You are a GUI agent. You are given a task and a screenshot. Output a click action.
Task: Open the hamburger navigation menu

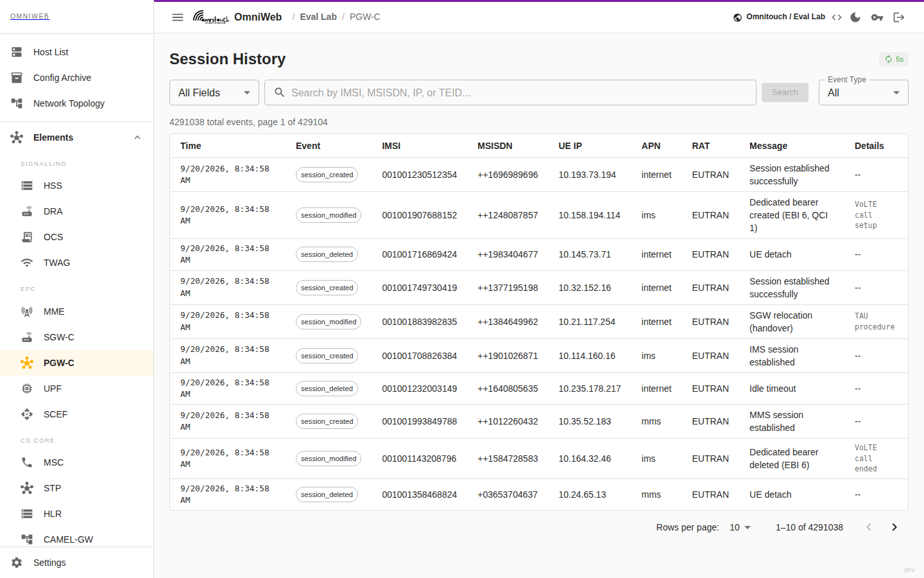(x=178, y=17)
